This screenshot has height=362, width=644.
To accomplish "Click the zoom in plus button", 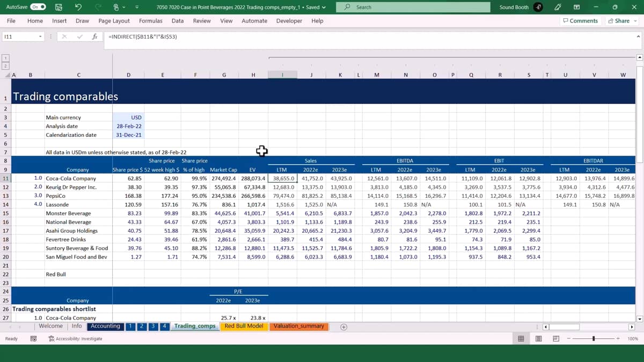I will point(618,339).
